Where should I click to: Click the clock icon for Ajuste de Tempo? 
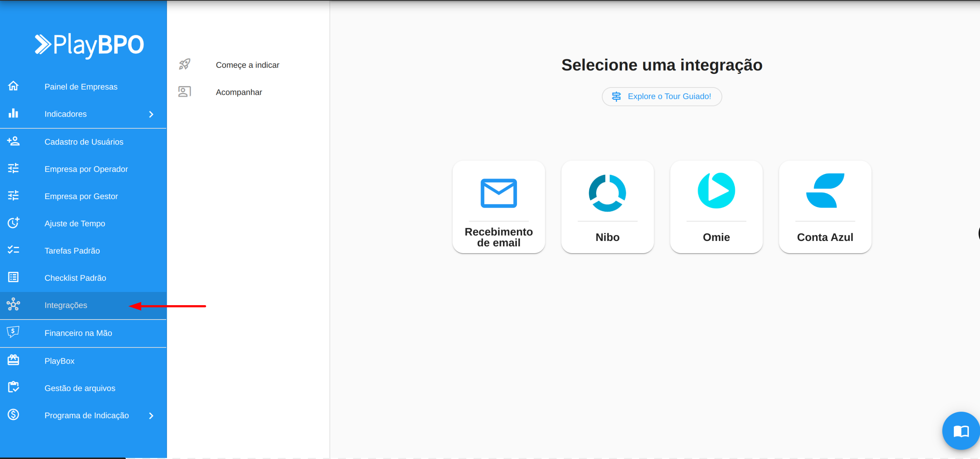coord(13,223)
